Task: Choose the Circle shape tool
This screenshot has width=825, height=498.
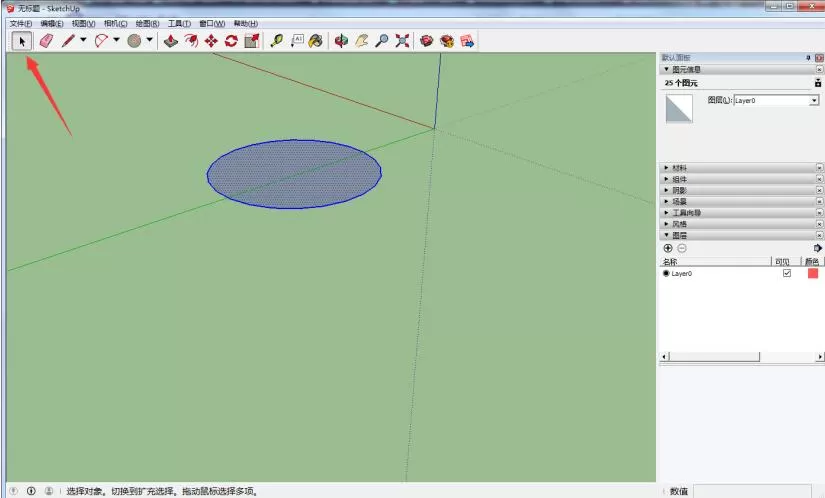Action: (134, 41)
